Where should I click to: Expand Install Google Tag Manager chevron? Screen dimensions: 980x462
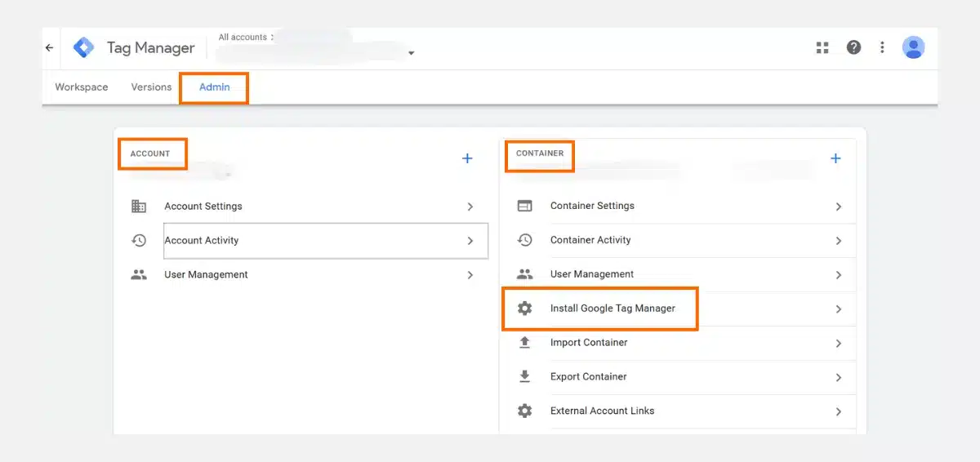839,309
